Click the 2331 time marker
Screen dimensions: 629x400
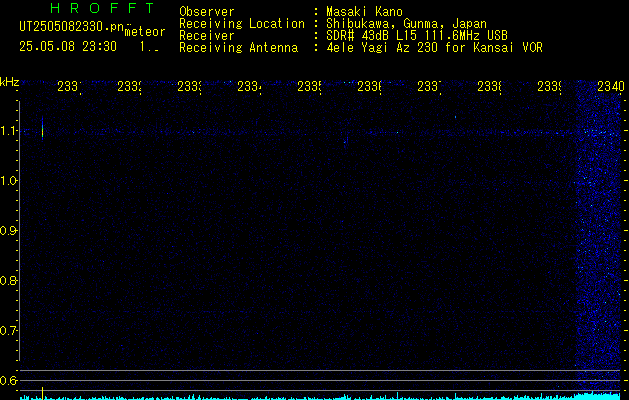[69, 86]
